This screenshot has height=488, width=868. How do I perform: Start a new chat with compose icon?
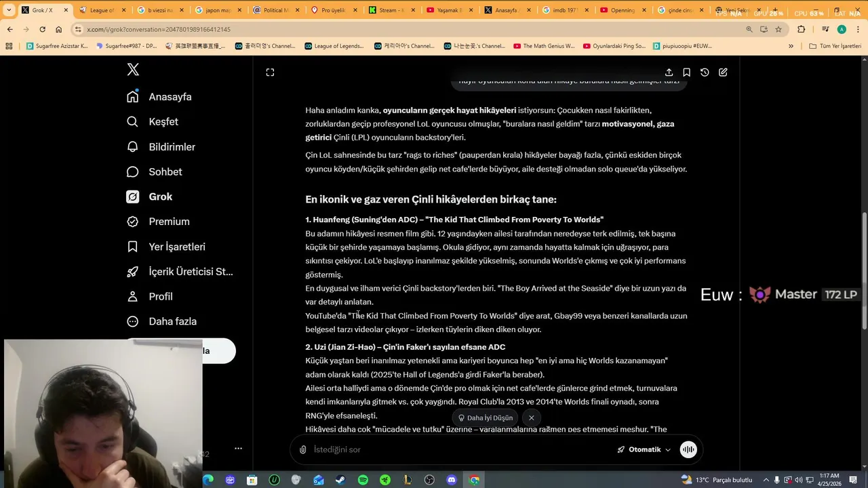pos(723,73)
